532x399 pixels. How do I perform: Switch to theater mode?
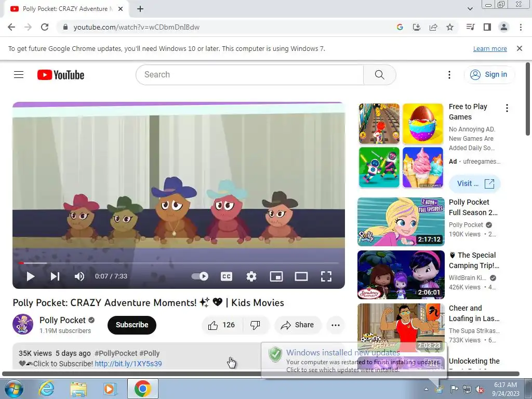point(301,276)
